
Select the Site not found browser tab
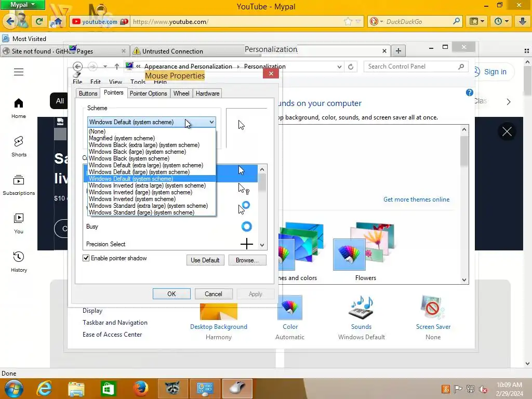pos(65,51)
